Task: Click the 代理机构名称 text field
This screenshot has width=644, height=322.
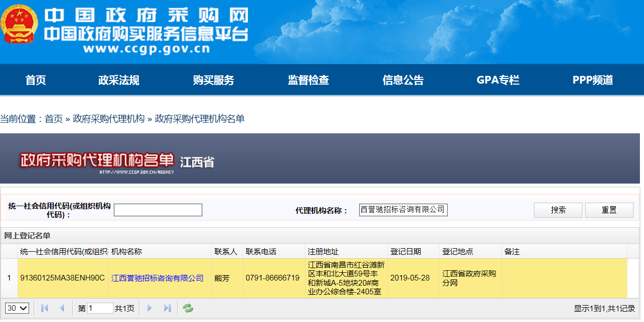Action: tap(403, 210)
